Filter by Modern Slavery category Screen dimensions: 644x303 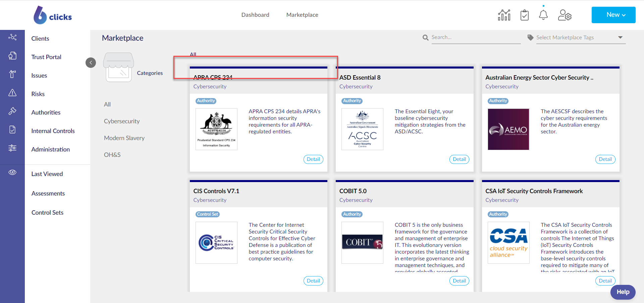click(124, 138)
